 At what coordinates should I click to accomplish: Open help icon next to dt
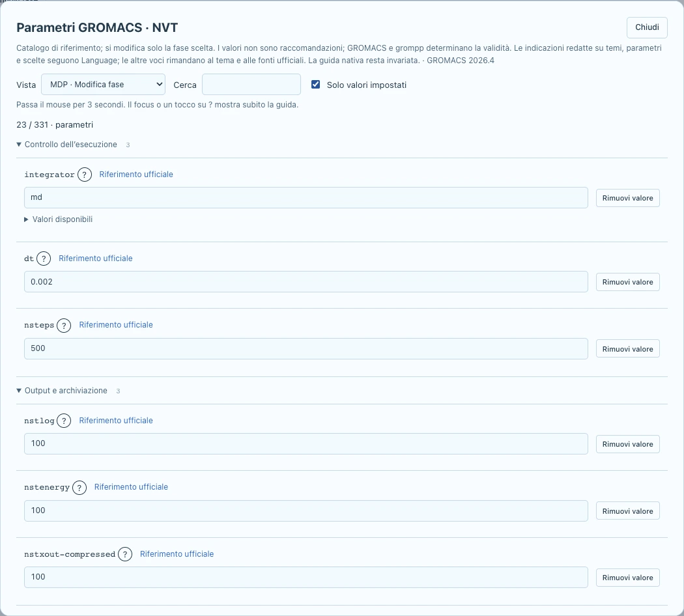pyautogui.click(x=44, y=259)
